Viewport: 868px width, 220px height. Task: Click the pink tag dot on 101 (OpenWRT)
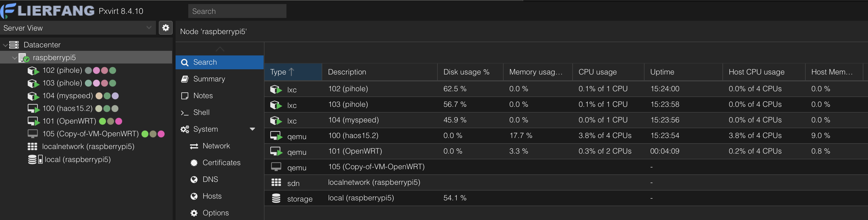pos(119,121)
